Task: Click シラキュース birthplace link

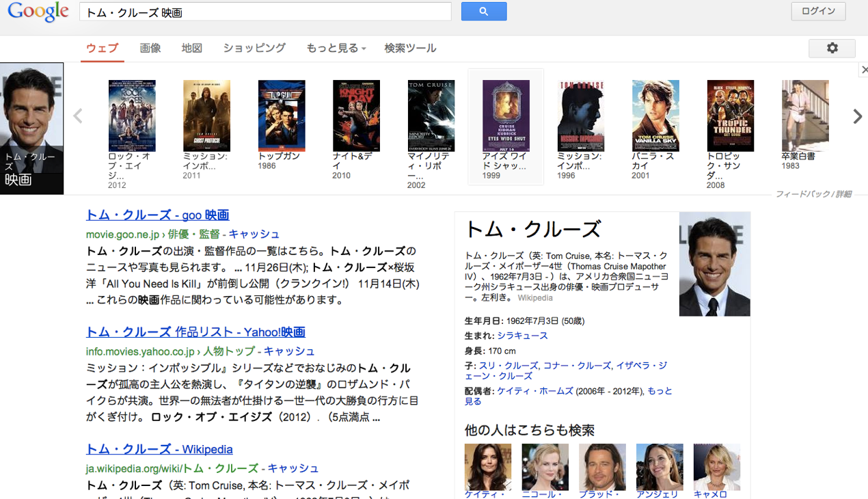Action: tap(522, 336)
